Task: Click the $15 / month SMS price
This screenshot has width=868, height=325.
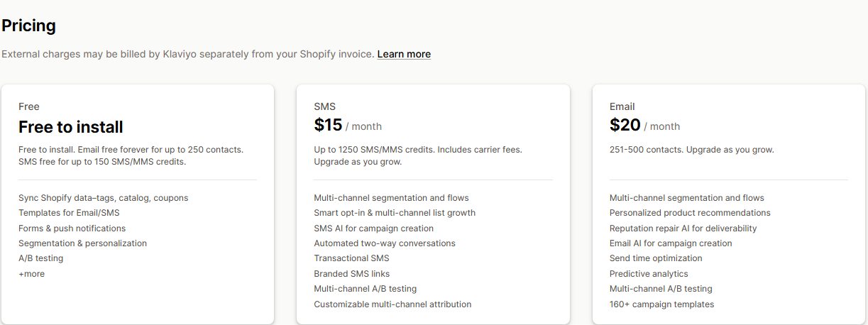Action: (348, 126)
